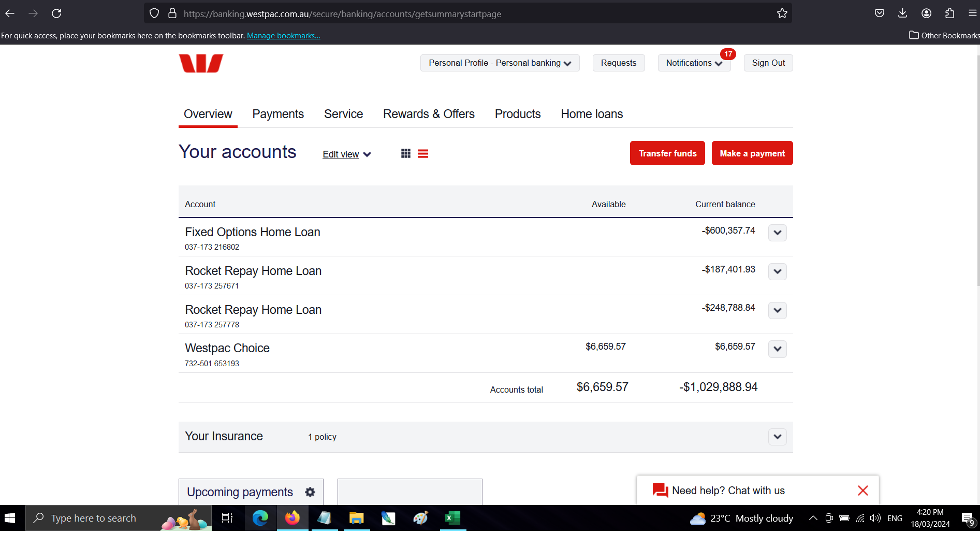Image resolution: width=980 pixels, height=533 pixels.
Task: Expand the Westpac Choice account row
Action: pyautogui.click(x=777, y=349)
